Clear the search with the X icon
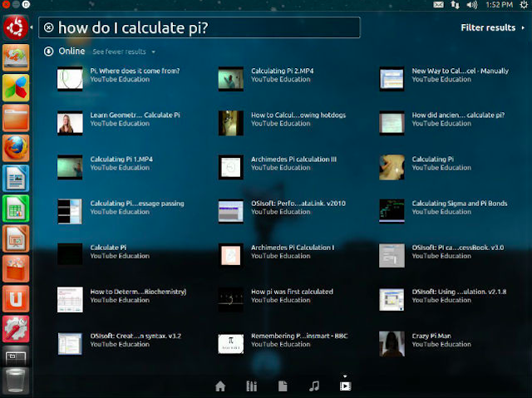 (x=48, y=27)
